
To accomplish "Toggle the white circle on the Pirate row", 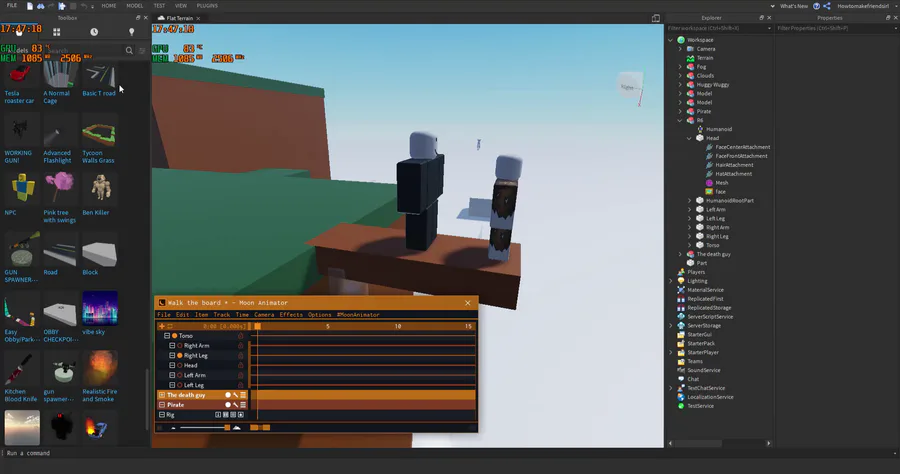I will (x=228, y=405).
